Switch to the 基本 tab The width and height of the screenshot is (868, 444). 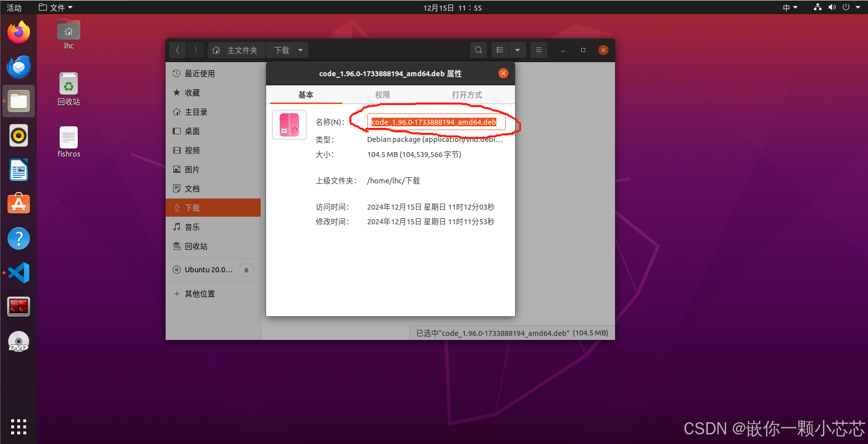(306, 95)
